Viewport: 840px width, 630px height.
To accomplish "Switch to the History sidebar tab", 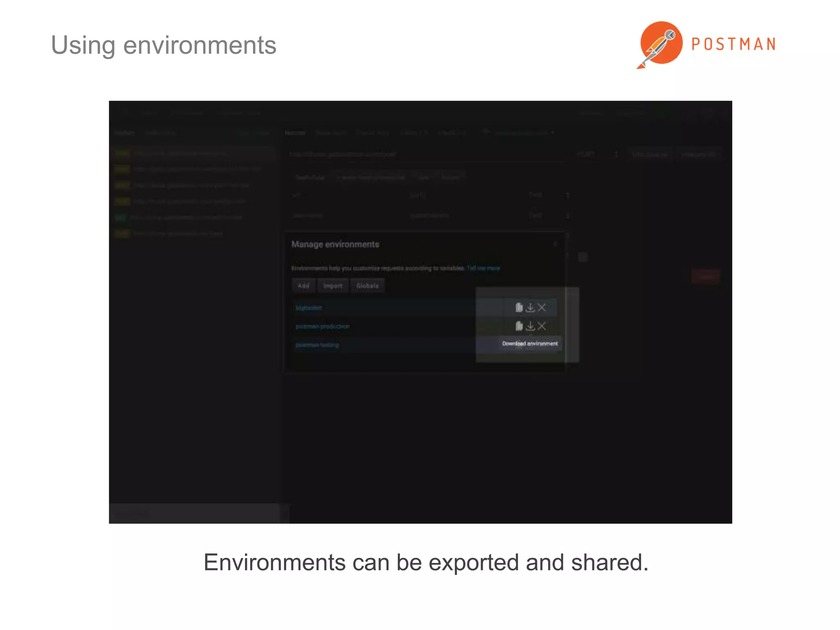I will click(x=124, y=133).
